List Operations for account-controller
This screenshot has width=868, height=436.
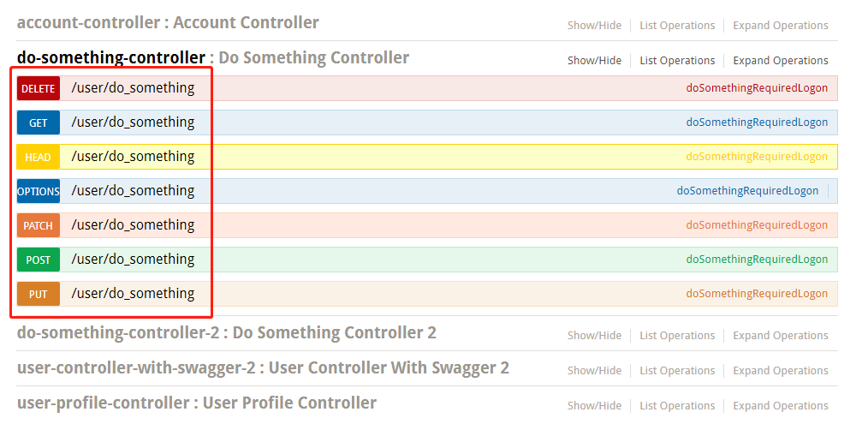677,26
